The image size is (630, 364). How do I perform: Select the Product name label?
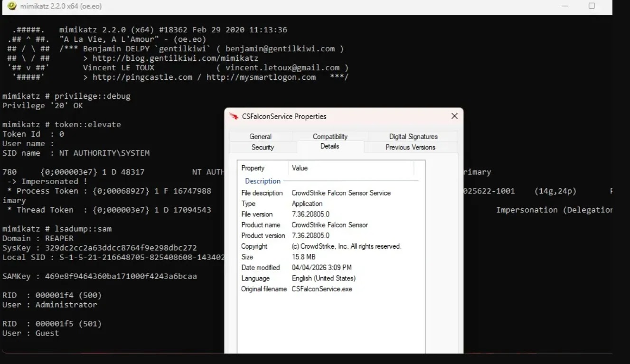(x=261, y=225)
